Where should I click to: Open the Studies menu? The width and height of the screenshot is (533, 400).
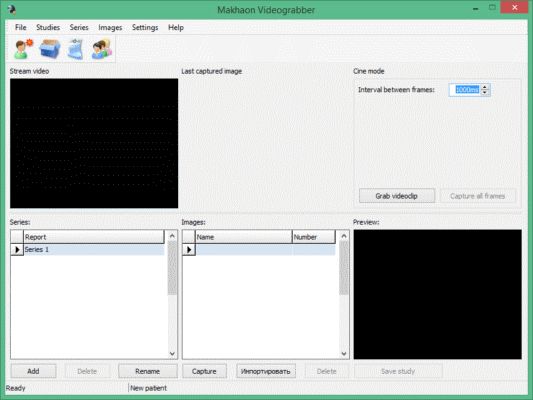coord(48,28)
